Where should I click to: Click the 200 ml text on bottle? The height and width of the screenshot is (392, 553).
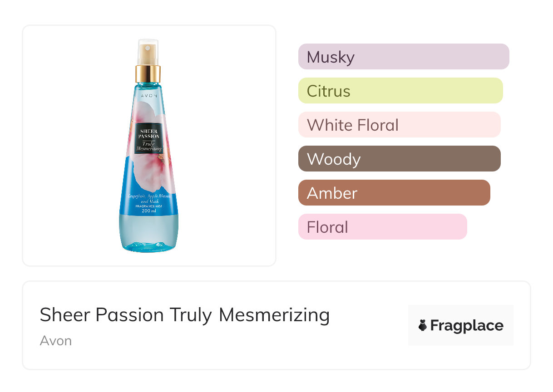click(148, 211)
